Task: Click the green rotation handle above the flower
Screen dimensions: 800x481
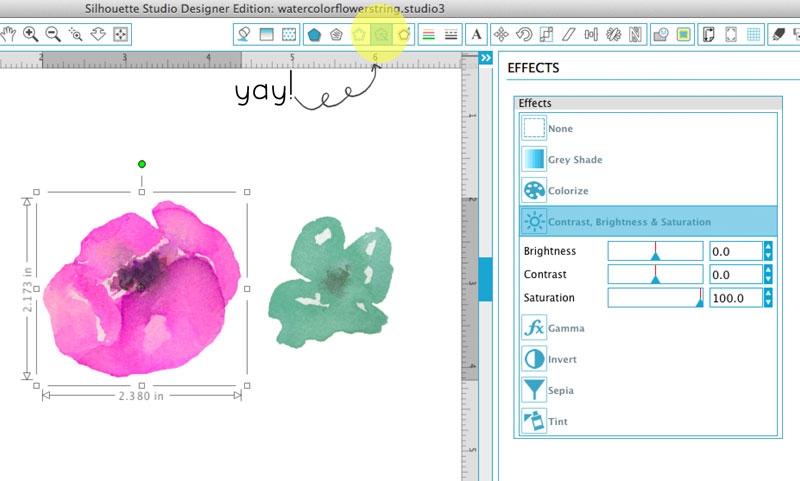Action: tap(142, 164)
